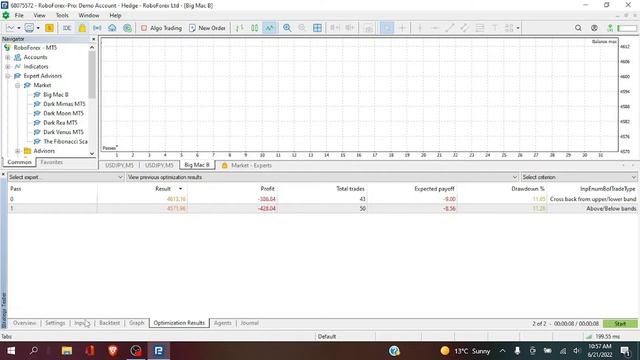
Task: Switch to the Backtest tab
Action: 109,323
